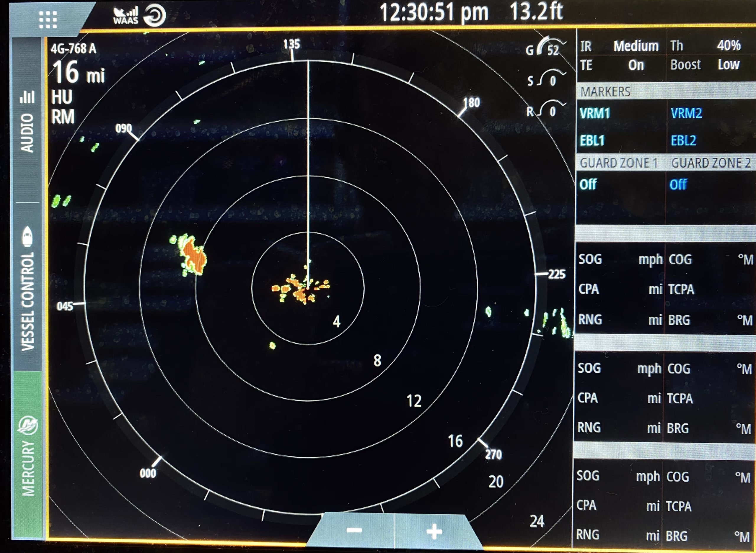Tap the boat icon above Vessel Control
Image resolution: width=756 pixels, height=553 pixels.
pyautogui.click(x=27, y=236)
